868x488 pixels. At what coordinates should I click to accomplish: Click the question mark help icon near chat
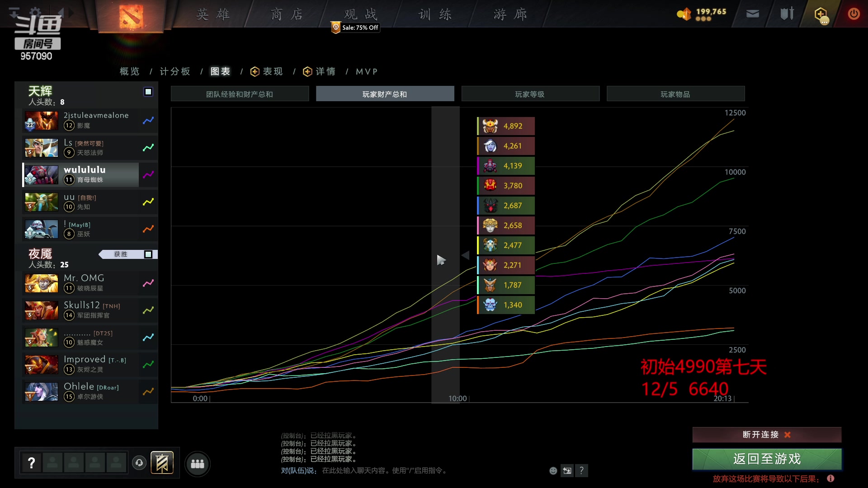(x=582, y=470)
